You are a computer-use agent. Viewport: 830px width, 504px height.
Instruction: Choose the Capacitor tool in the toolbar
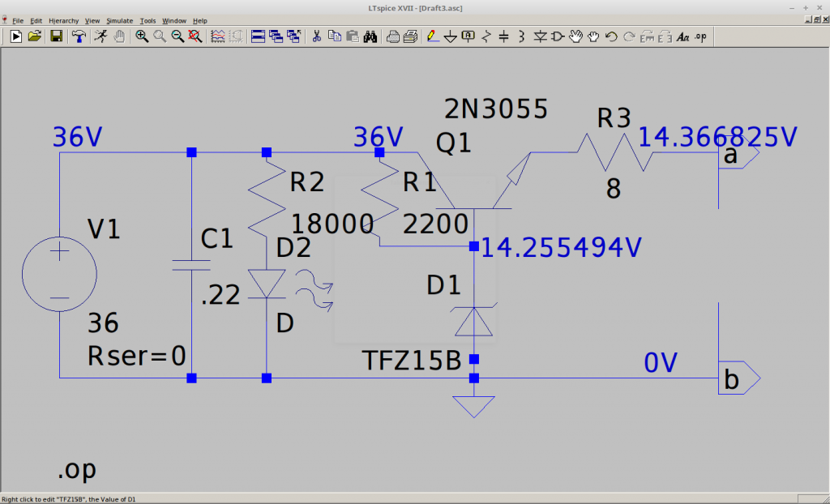[x=503, y=36]
